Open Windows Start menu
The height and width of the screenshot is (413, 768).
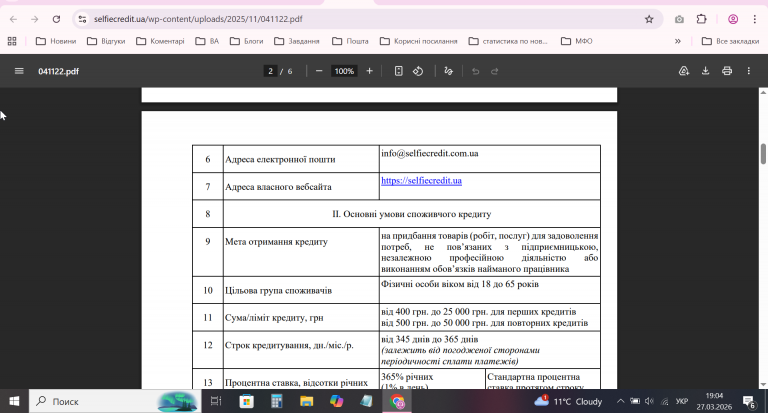[x=14, y=401]
